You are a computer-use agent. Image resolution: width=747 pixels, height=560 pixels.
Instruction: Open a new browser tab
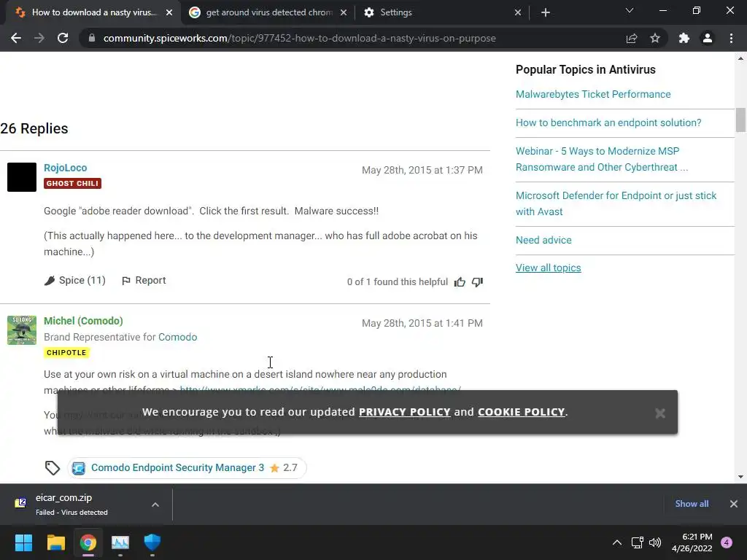pyautogui.click(x=546, y=12)
